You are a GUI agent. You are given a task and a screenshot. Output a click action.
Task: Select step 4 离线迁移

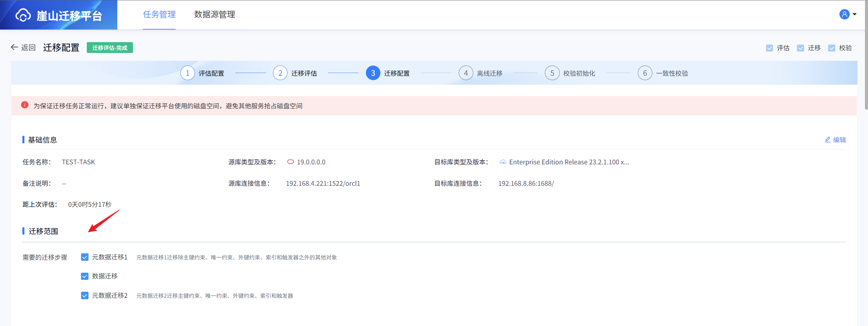pyautogui.click(x=466, y=73)
